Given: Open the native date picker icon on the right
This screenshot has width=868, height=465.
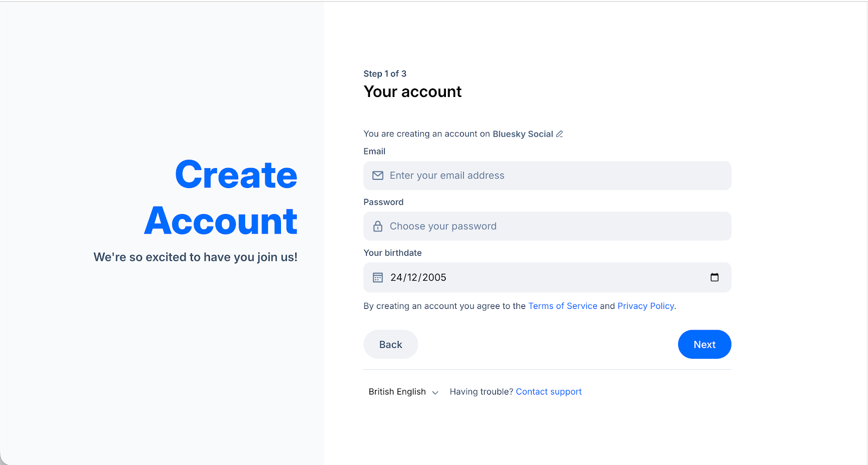Looking at the screenshot, I should 715,277.
